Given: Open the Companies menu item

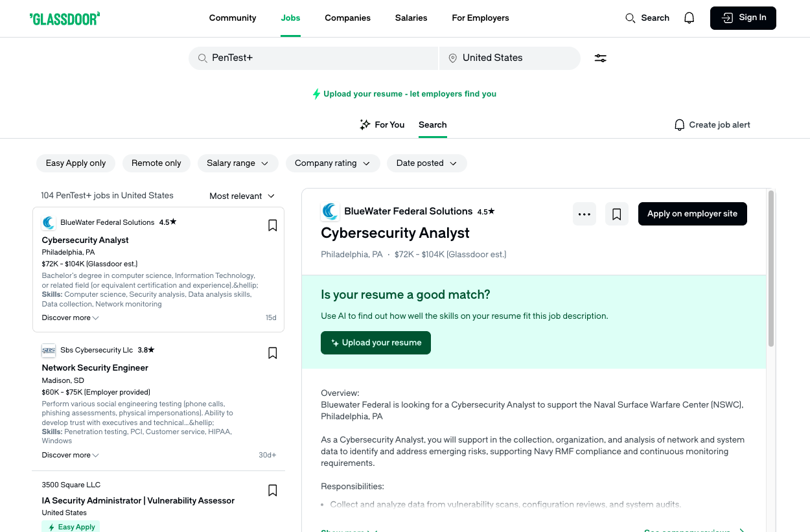Looking at the screenshot, I should (347, 18).
